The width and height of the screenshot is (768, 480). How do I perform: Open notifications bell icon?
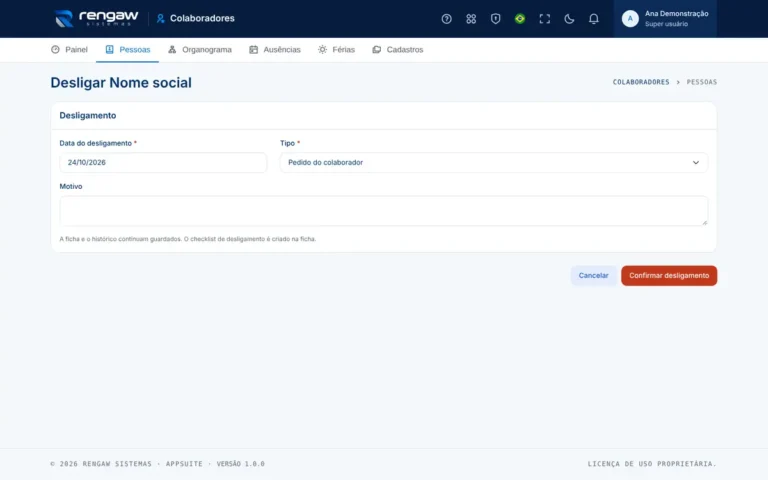593,19
